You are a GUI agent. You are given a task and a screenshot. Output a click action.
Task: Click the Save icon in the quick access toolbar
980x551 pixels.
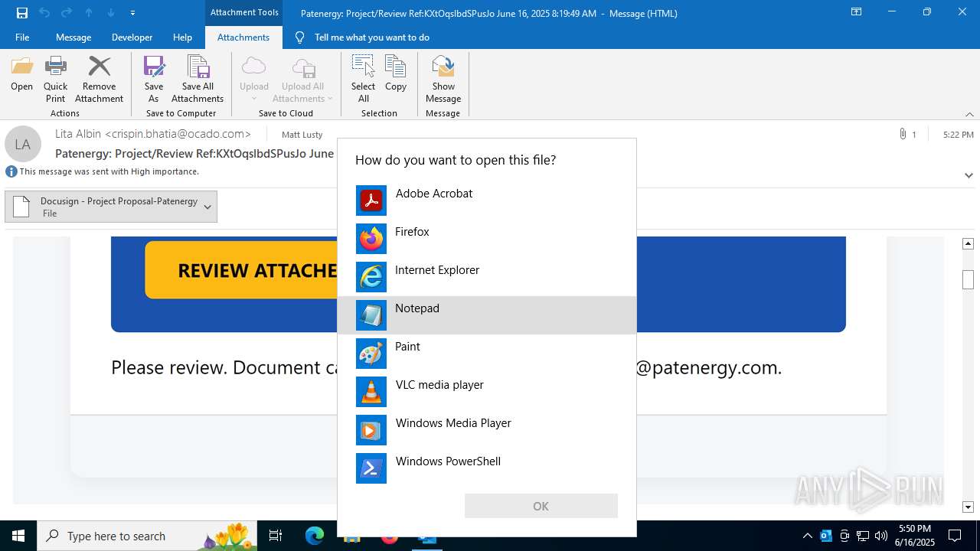click(x=22, y=12)
